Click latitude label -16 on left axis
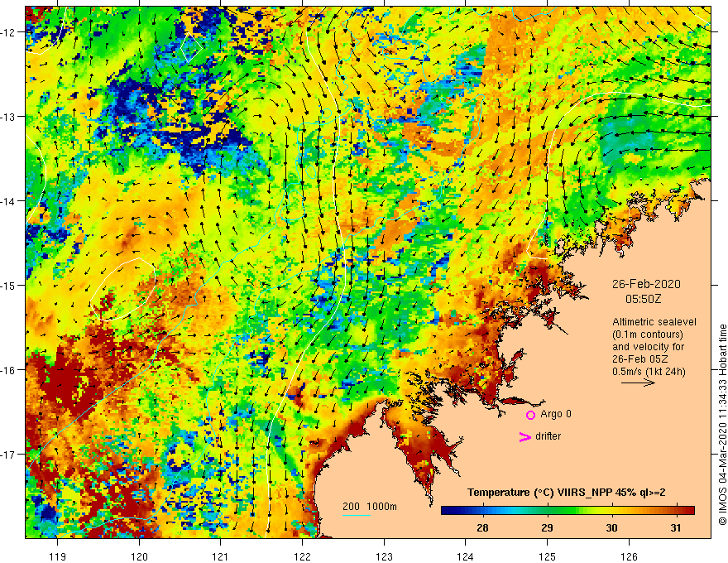 click(8, 370)
